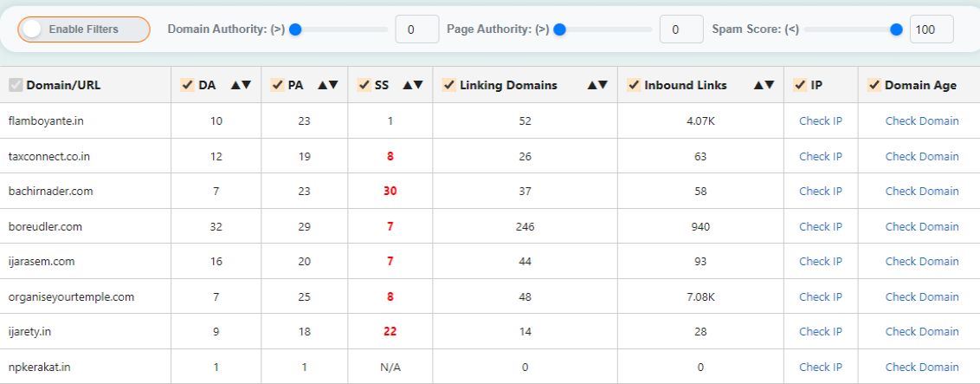Sort Inbound Links descending with down arrow
The width and height of the screenshot is (980, 384).
coord(769,85)
